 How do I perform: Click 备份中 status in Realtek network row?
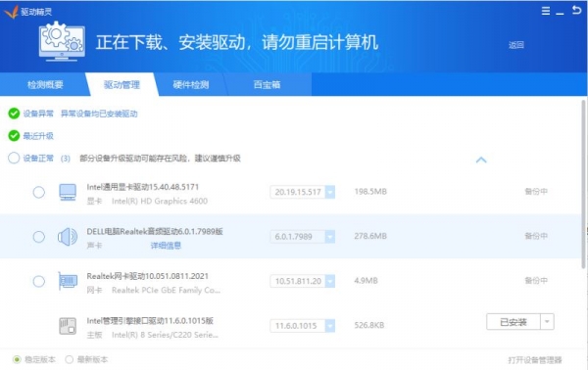point(536,281)
